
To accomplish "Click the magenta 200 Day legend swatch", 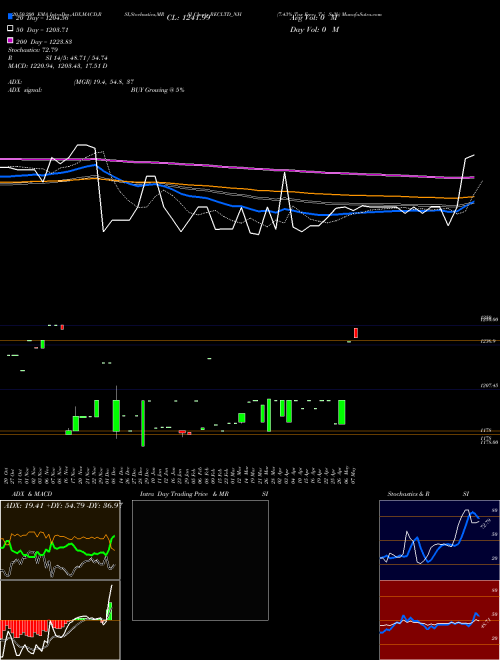I will click(x=10, y=40).
